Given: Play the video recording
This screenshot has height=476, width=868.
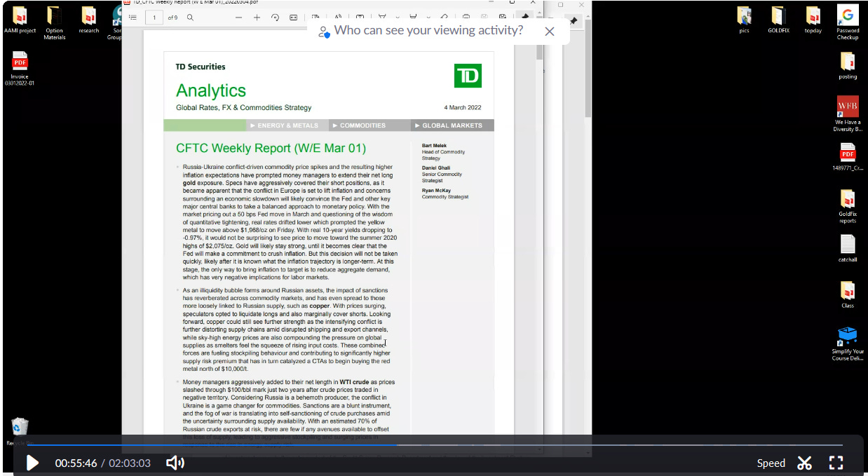Looking at the screenshot, I should point(32,463).
